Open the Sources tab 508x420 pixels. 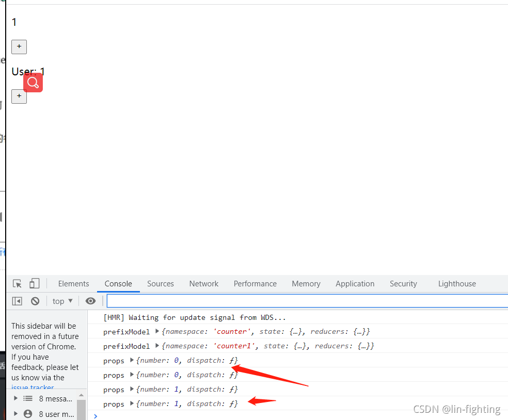(x=161, y=284)
